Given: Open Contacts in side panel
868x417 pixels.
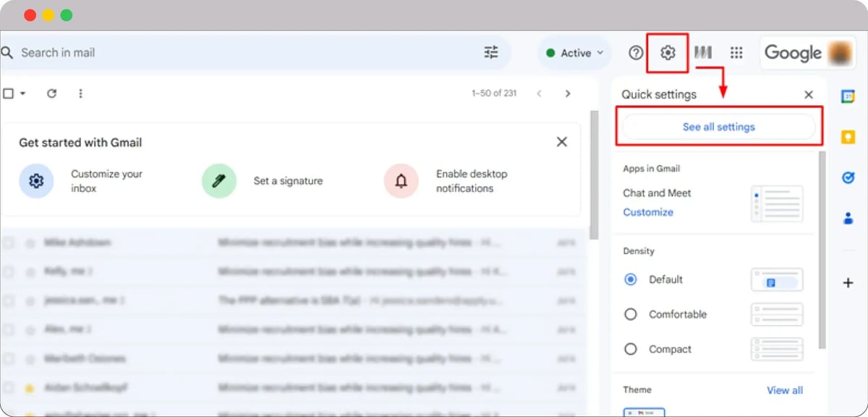Looking at the screenshot, I should 848,218.
